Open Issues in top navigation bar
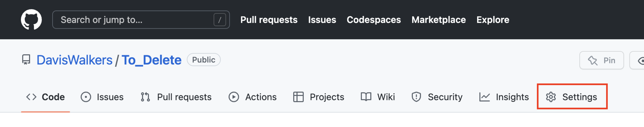This screenshot has height=127, width=644. click(x=322, y=20)
